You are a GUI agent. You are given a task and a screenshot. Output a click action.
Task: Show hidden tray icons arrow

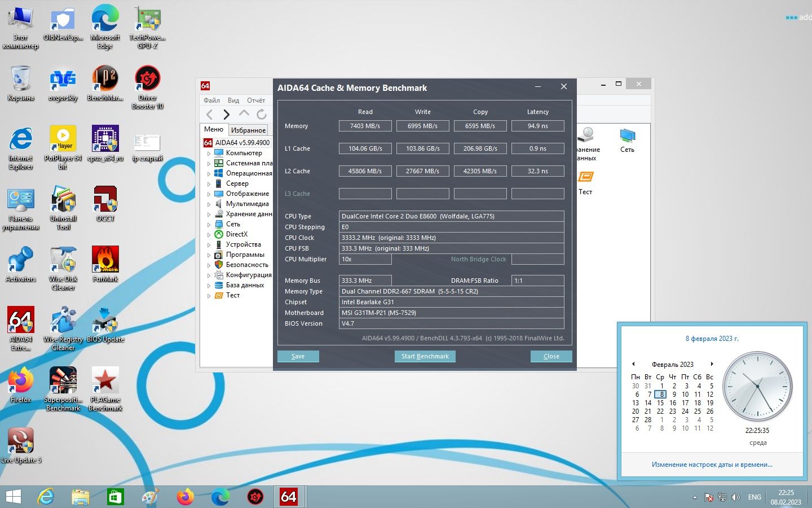pyautogui.click(x=695, y=497)
